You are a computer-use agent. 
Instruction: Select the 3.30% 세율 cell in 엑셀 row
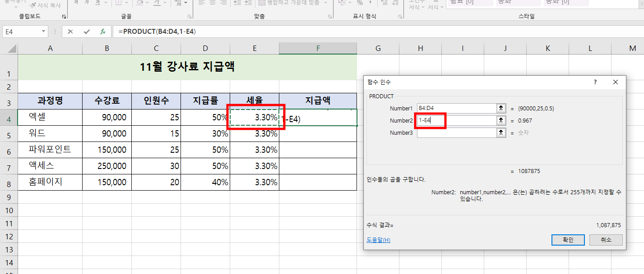click(255, 117)
